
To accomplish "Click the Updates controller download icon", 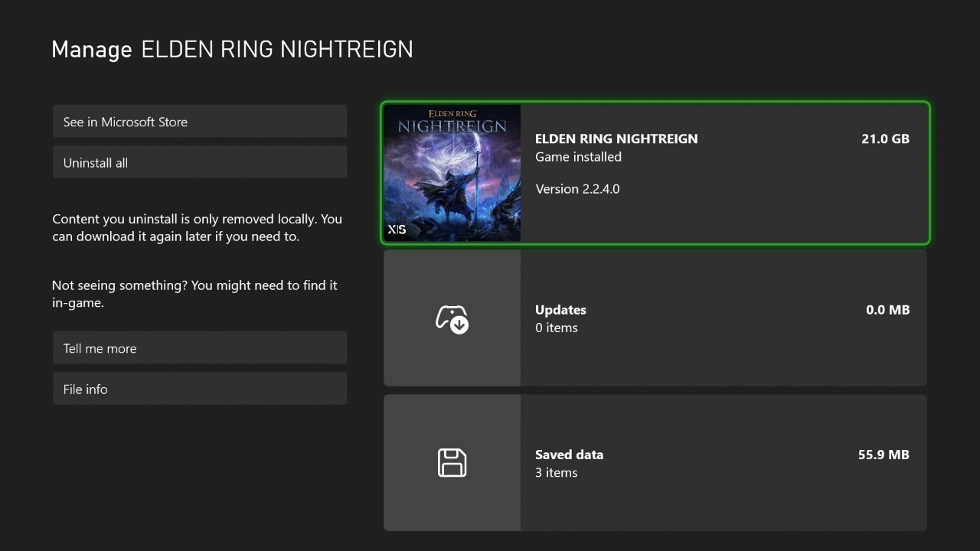I will [452, 319].
